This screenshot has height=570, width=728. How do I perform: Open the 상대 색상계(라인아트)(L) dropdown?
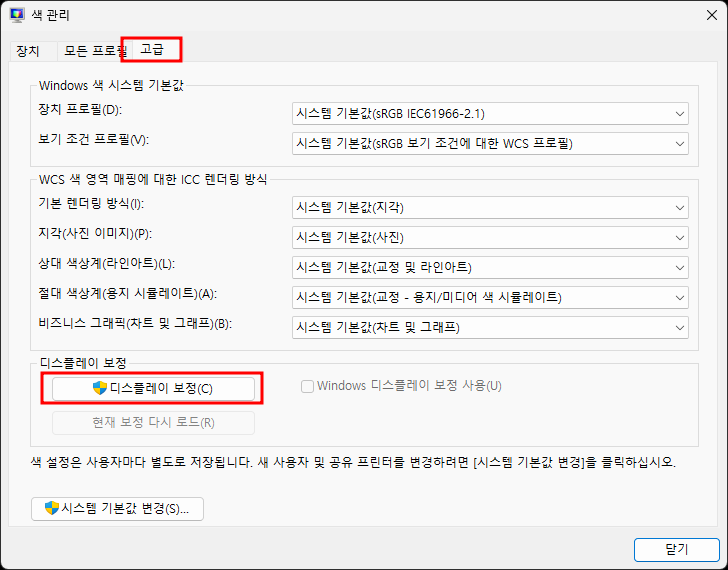490,267
